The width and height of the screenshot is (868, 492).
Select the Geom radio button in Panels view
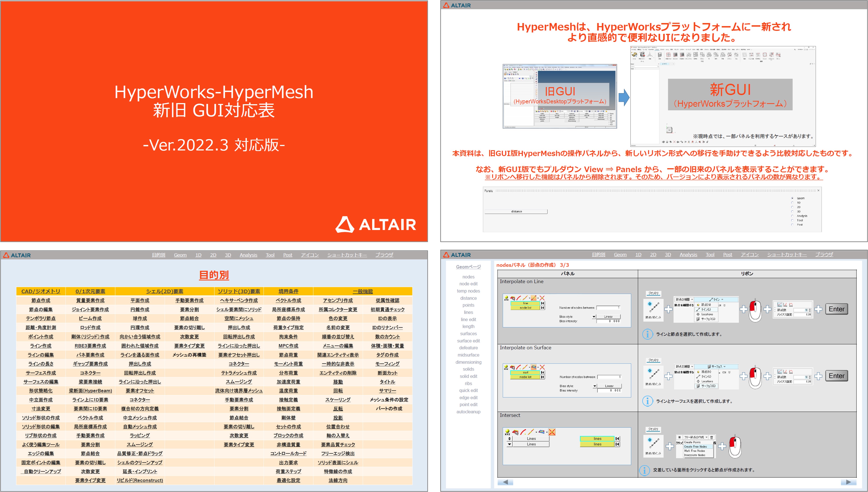tap(793, 198)
